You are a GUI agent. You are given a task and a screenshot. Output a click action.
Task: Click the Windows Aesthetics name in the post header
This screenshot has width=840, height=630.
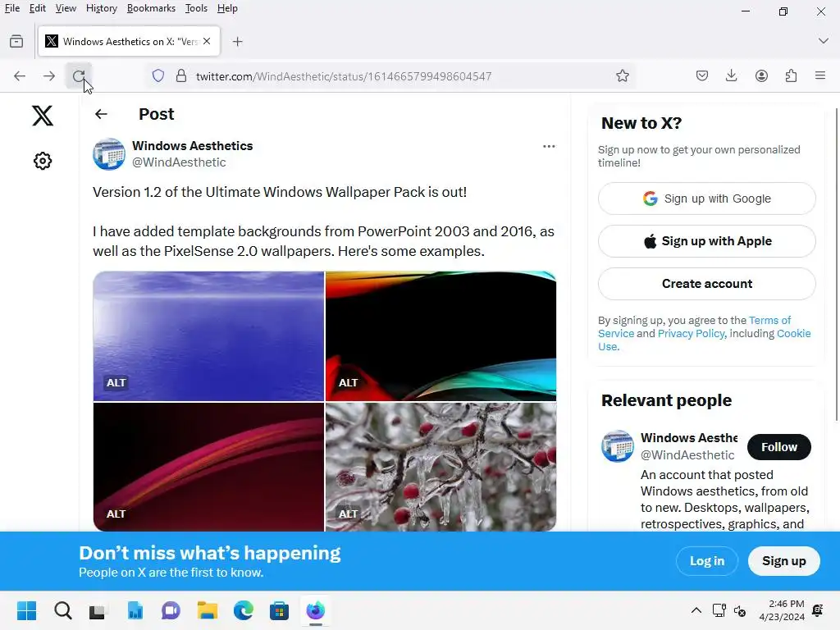(x=192, y=146)
